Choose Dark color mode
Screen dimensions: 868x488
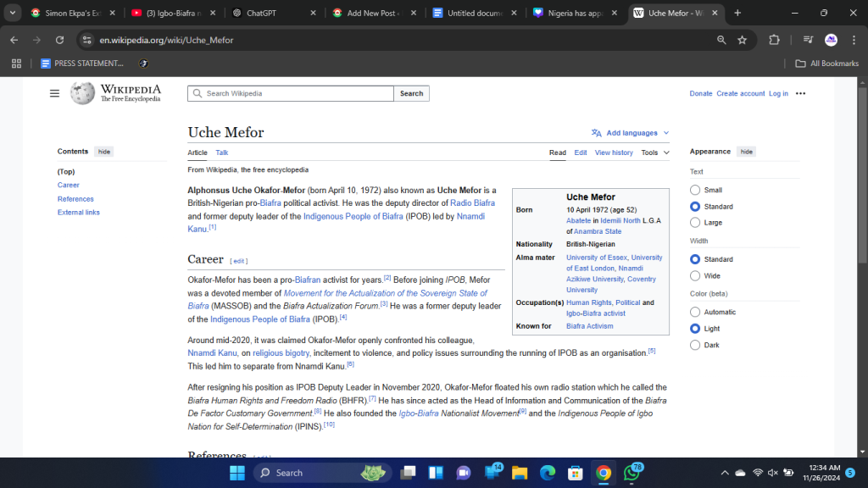pos(695,345)
